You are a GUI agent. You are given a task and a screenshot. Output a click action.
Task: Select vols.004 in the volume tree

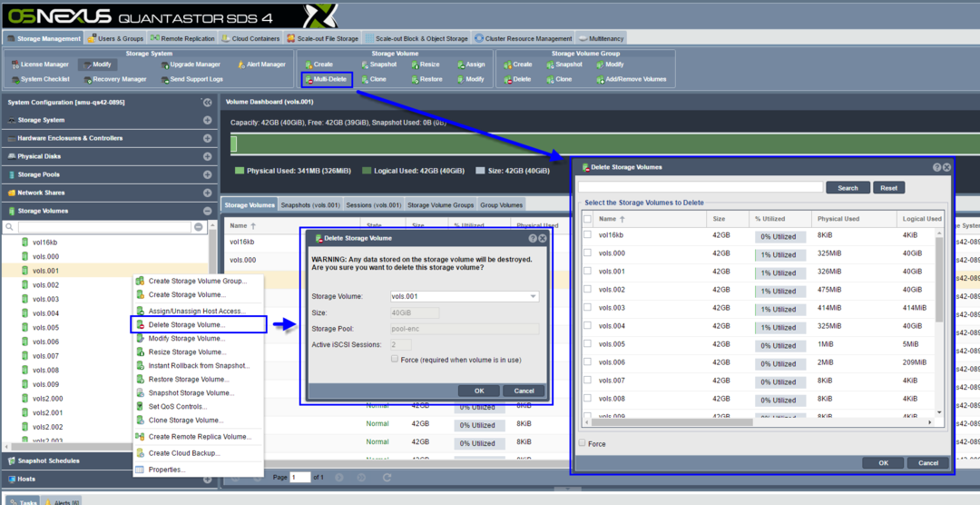[45, 313]
